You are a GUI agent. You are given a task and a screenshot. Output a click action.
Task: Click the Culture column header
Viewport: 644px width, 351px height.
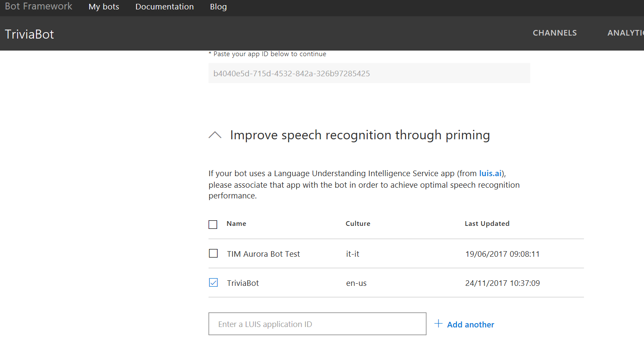point(358,224)
